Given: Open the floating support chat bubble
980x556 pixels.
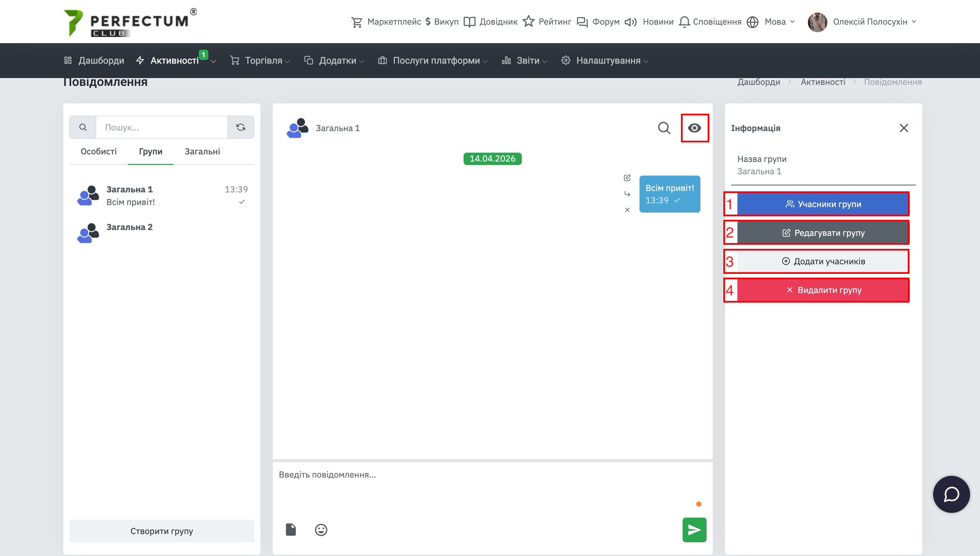Looking at the screenshot, I should [951, 494].
